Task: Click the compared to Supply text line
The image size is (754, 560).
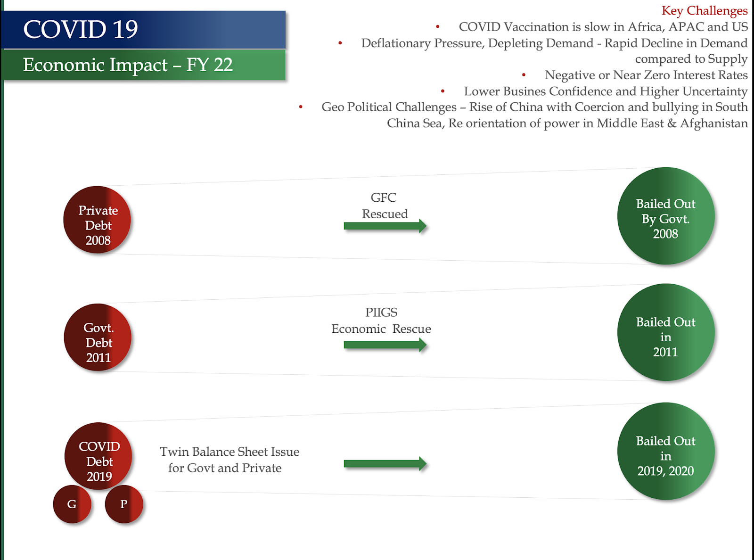Action: tap(691, 59)
